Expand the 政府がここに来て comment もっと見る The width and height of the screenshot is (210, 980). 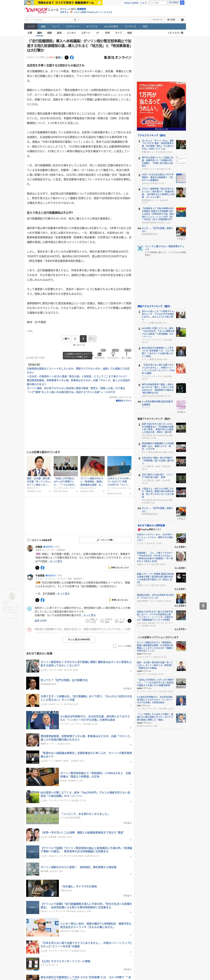90,615
